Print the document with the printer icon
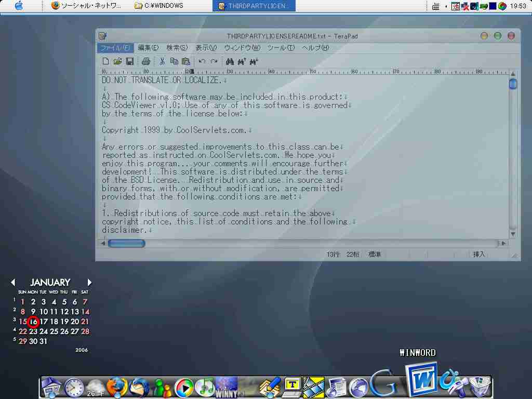Image resolution: width=532 pixels, height=399 pixels. (146, 61)
